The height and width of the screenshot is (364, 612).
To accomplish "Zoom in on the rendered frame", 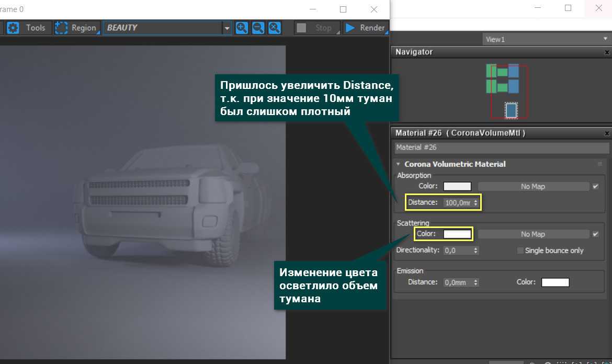I will tap(242, 28).
